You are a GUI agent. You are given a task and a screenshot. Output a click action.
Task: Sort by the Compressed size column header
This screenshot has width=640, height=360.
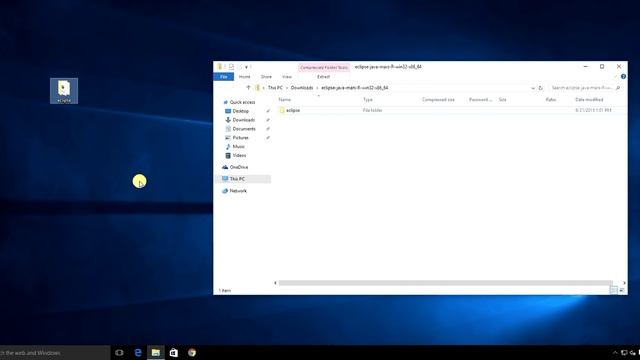(x=438, y=100)
